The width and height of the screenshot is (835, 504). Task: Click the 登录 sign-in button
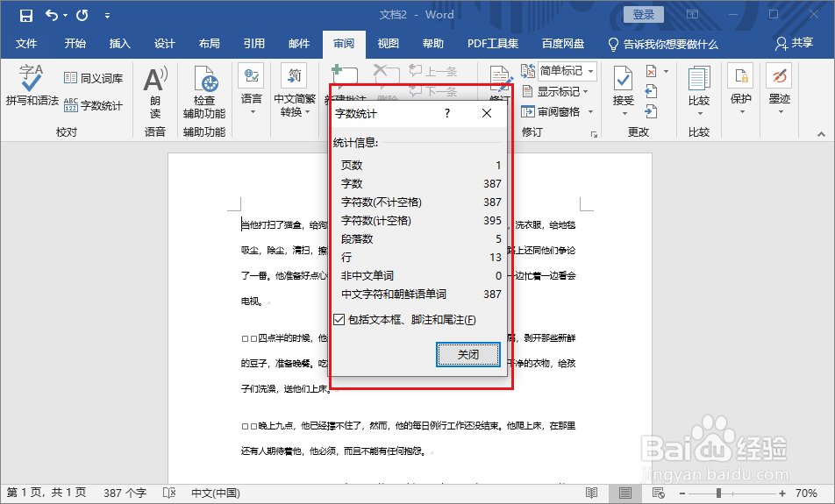643,15
